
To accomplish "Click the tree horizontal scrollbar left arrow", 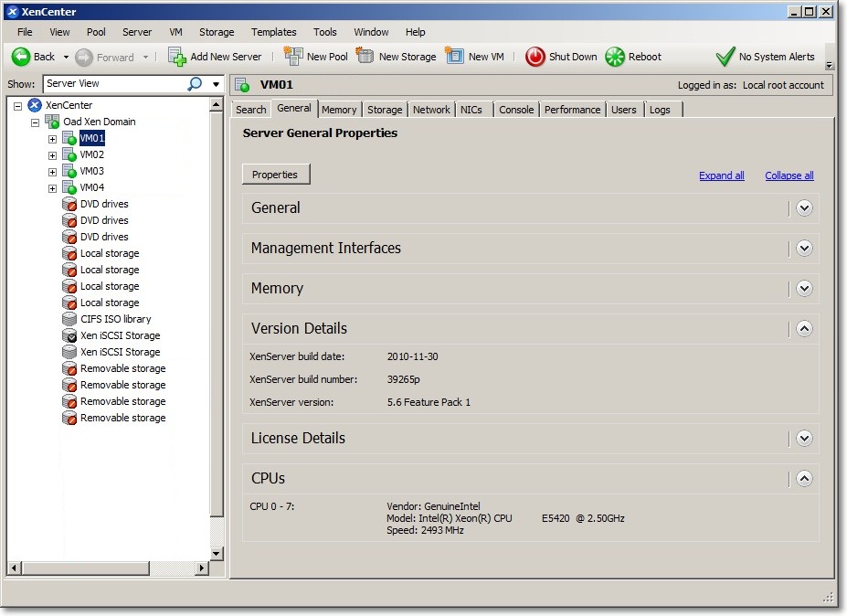I will tap(14, 568).
